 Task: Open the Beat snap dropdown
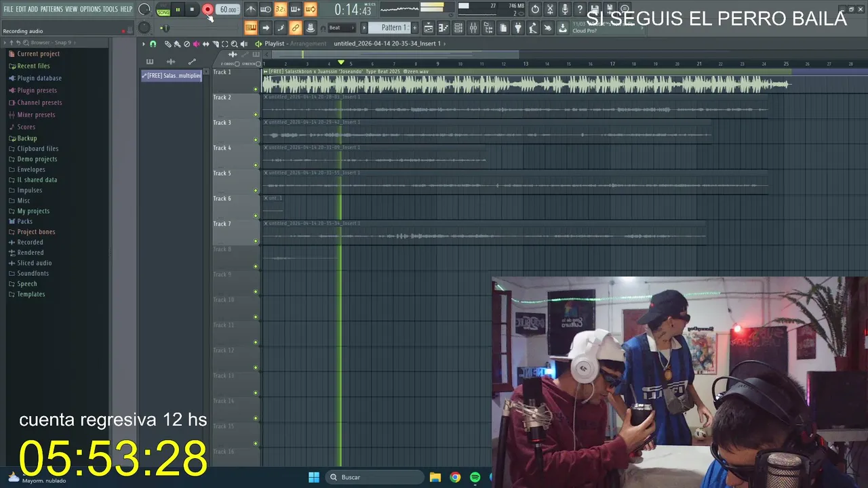342,28
